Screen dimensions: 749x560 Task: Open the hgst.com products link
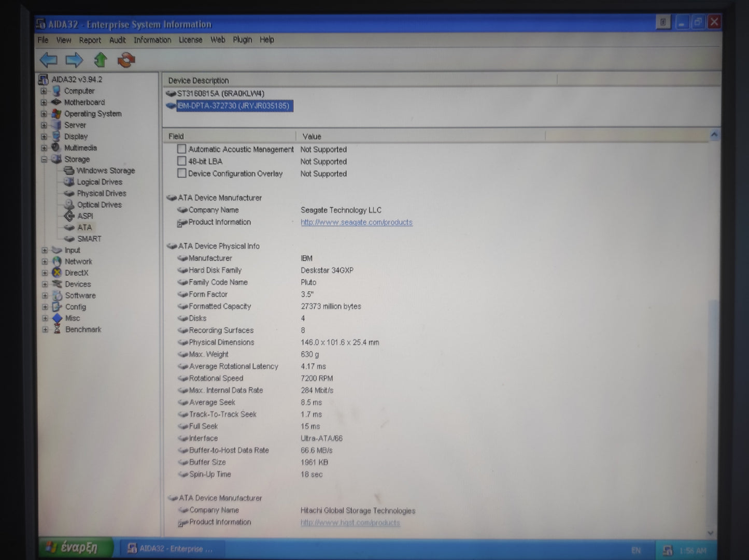(350, 523)
